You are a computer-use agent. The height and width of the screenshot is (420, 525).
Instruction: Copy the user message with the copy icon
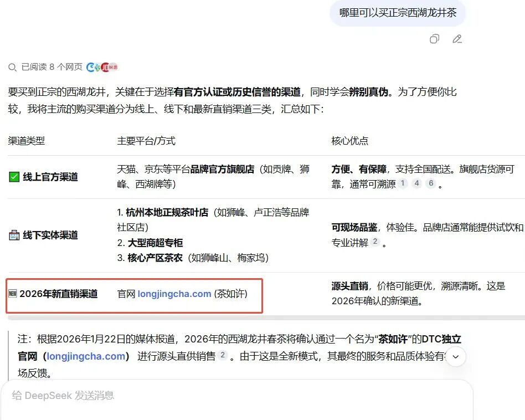point(434,39)
